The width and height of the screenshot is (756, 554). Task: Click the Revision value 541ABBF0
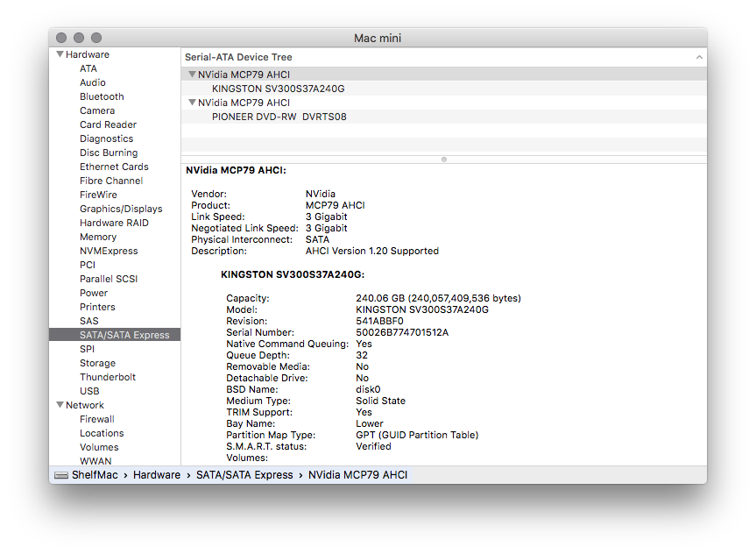point(379,321)
